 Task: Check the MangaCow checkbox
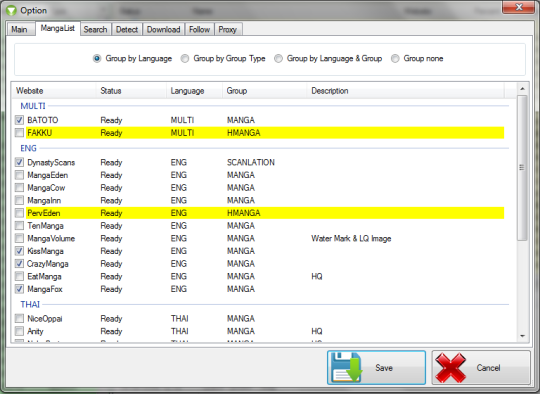19,188
